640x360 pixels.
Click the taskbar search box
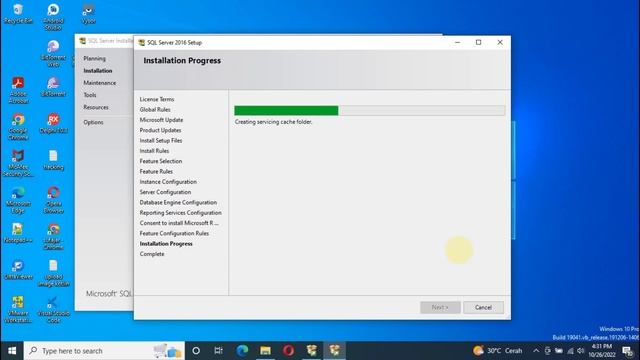(x=104, y=351)
